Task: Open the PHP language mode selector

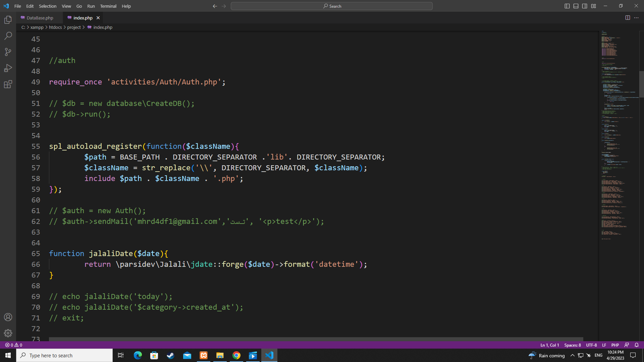Action: [x=615, y=345]
